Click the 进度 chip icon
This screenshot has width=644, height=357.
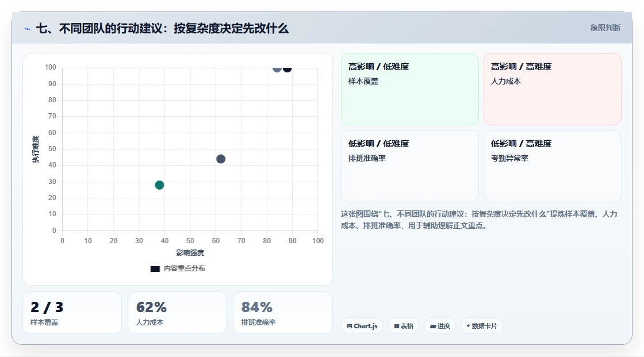(433, 327)
